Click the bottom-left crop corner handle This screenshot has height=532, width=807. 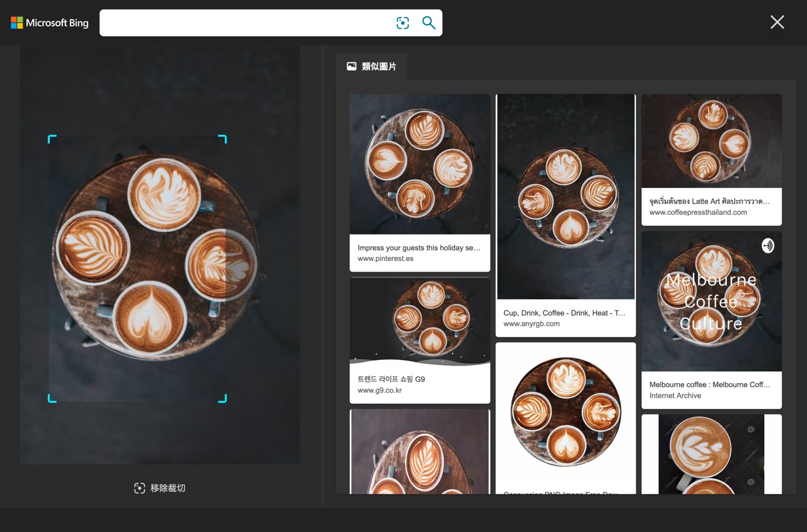tap(52, 398)
